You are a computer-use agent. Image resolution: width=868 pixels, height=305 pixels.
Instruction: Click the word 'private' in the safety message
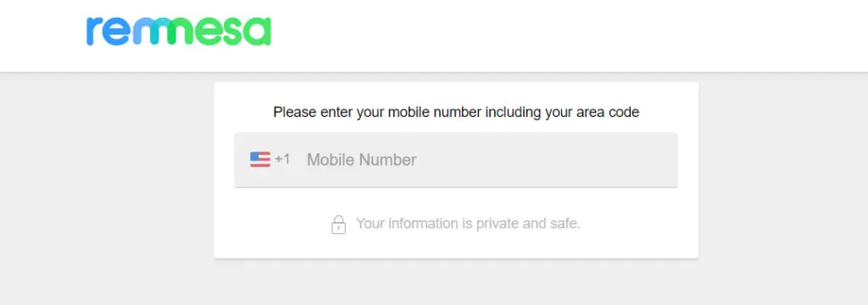pos(490,224)
